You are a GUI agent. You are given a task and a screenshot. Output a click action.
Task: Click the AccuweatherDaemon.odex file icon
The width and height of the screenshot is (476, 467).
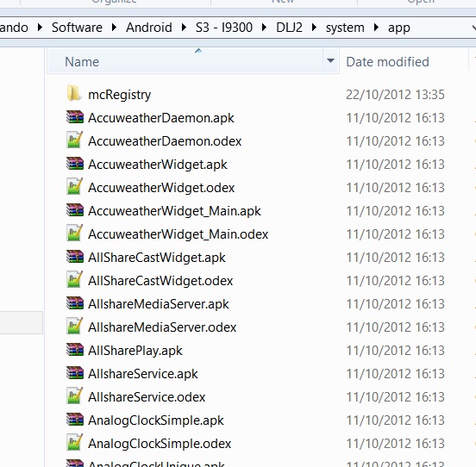(x=74, y=140)
